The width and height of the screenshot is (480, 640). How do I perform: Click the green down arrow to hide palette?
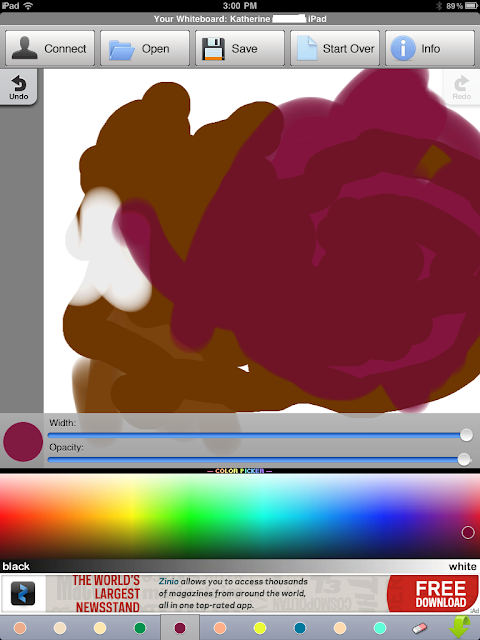pos(460,627)
